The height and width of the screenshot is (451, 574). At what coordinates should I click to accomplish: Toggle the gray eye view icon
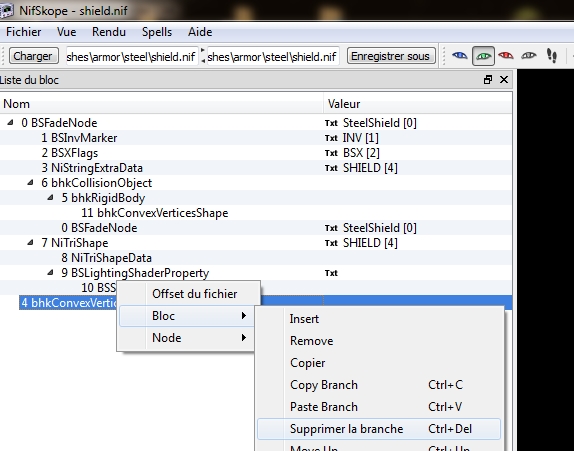pyautogui.click(x=529, y=56)
